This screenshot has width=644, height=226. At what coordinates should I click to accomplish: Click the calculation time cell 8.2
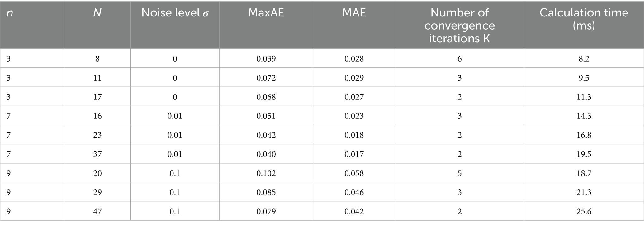coord(584,59)
